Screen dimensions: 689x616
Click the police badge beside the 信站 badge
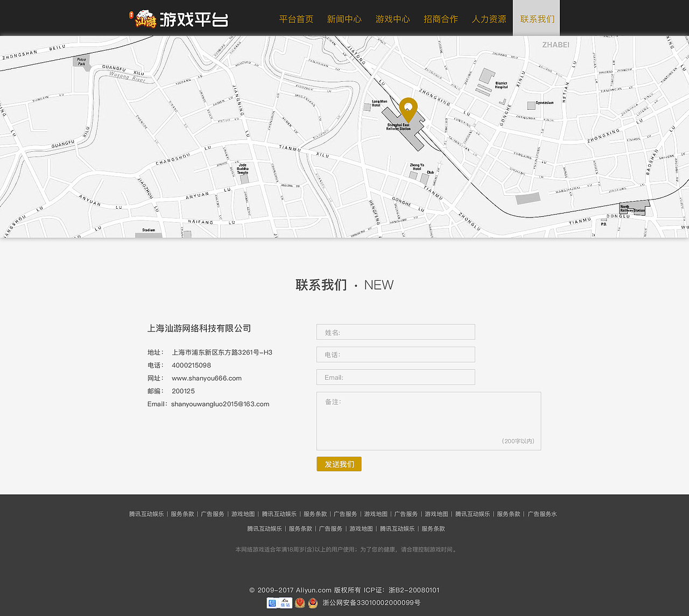[x=300, y=603]
